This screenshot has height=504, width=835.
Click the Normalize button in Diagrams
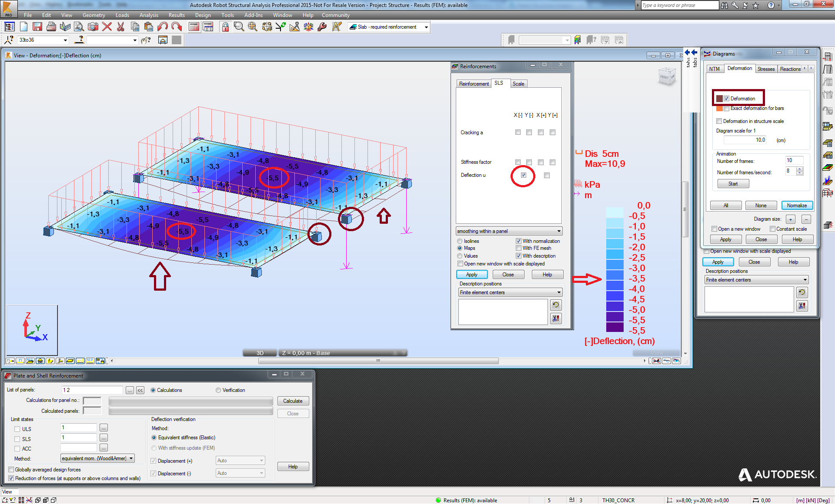click(x=796, y=206)
